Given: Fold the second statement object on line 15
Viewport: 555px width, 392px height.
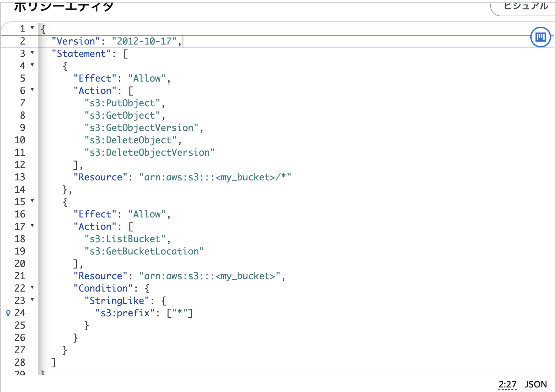Looking at the screenshot, I should click(x=32, y=201).
